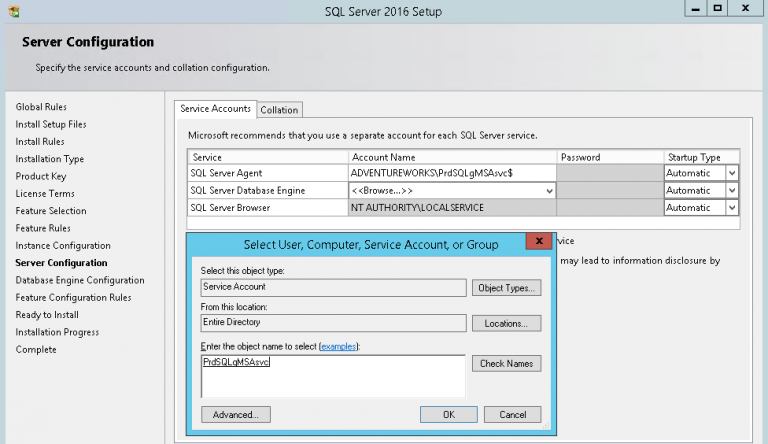The image size is (768, 444).
Task: Confirm the dialog with OK
Action: (448, 414)
